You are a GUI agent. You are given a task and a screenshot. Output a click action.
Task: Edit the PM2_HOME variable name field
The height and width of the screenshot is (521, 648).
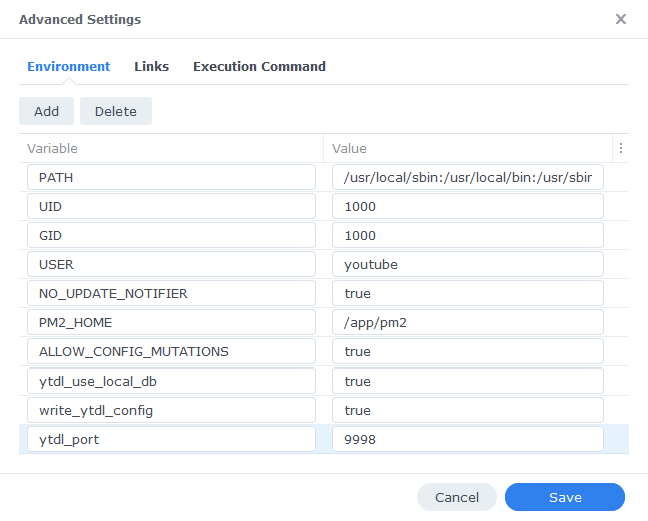pos(172,322)
